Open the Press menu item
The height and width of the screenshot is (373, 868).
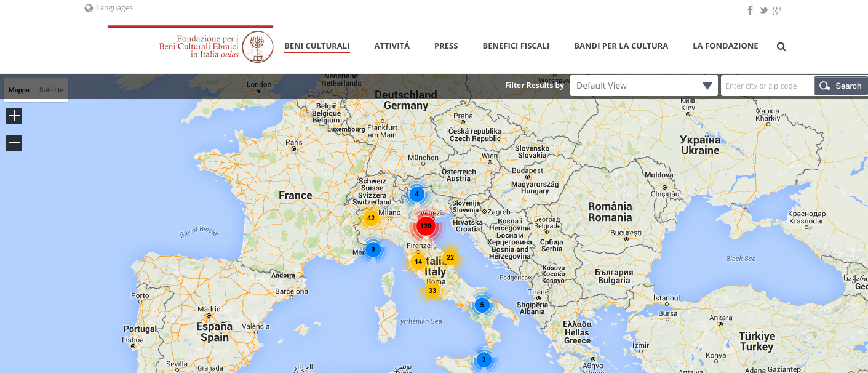446,46
